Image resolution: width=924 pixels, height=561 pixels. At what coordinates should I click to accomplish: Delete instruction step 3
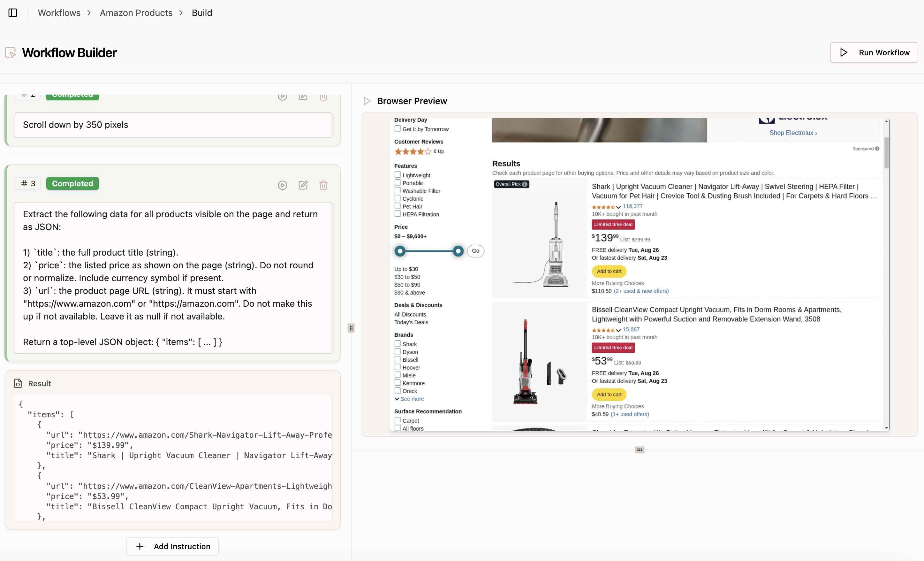(x=323, y=185)
